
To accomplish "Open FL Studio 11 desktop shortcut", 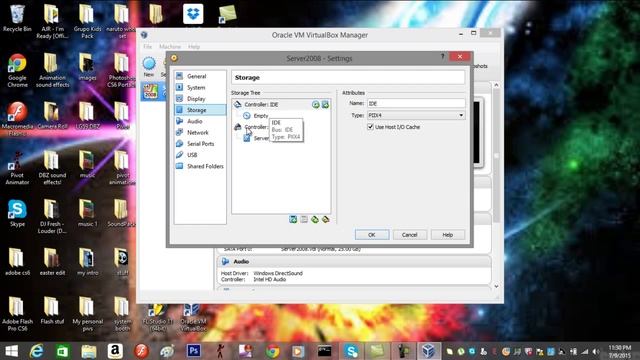I will tap(158, 318).
